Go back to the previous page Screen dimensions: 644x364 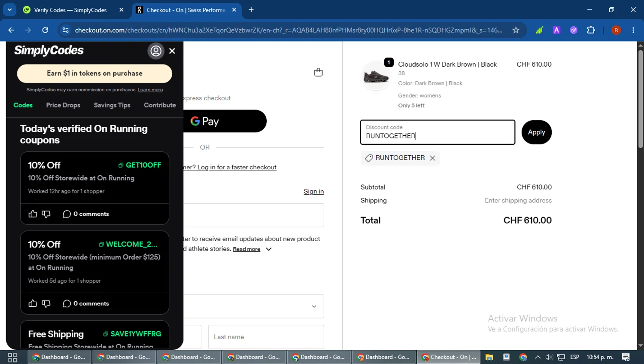tap(11, 30)
